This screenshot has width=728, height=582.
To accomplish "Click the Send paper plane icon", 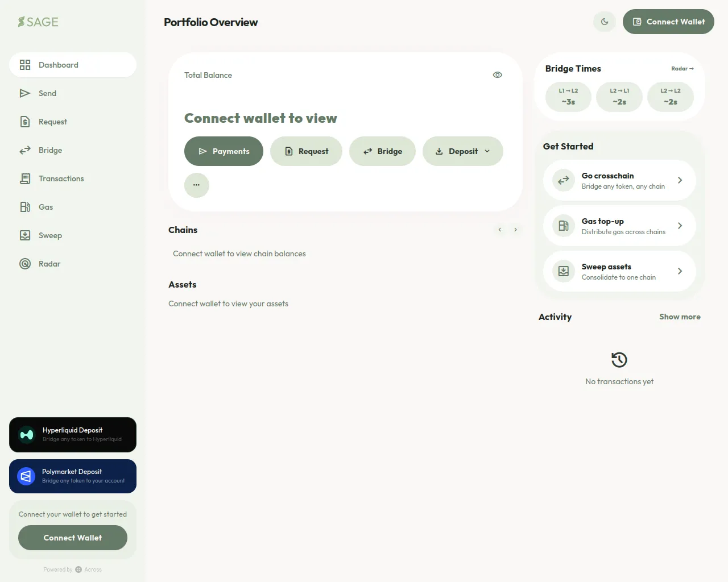I will coord(25,93).
